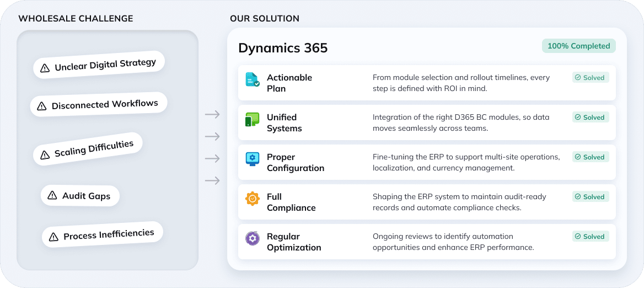
Task: Click the Solved checkmark for Actionable Plan
Action: (x=578, y=78)
